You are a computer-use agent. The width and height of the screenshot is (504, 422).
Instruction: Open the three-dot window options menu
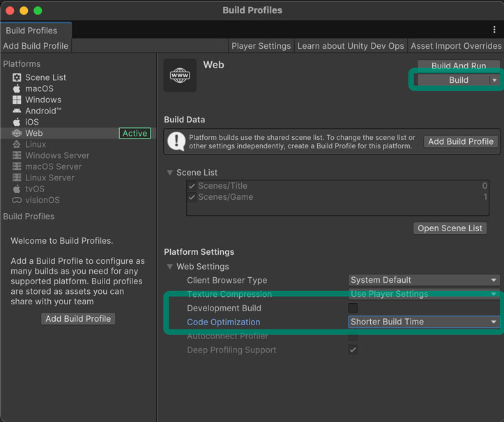point(494,30)
